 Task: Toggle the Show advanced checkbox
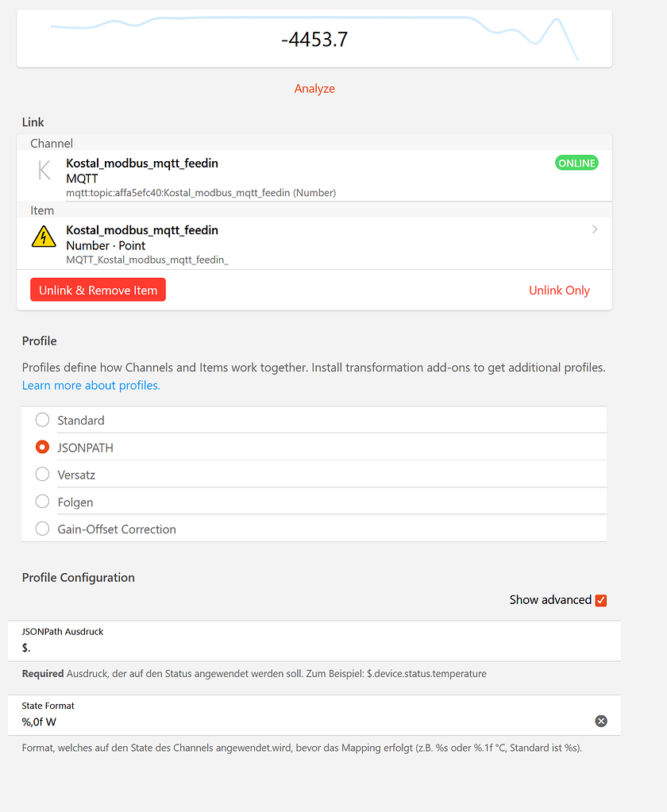601,600
